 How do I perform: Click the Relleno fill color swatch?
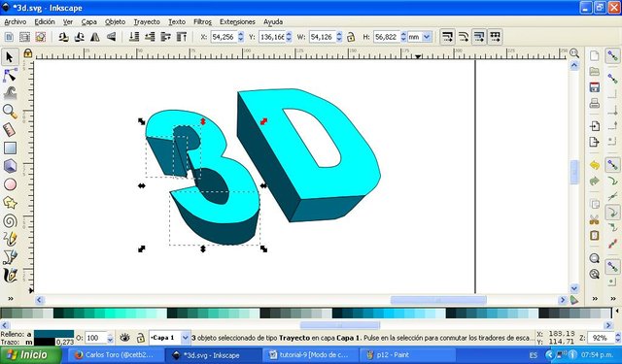click(x=54, y=334)
